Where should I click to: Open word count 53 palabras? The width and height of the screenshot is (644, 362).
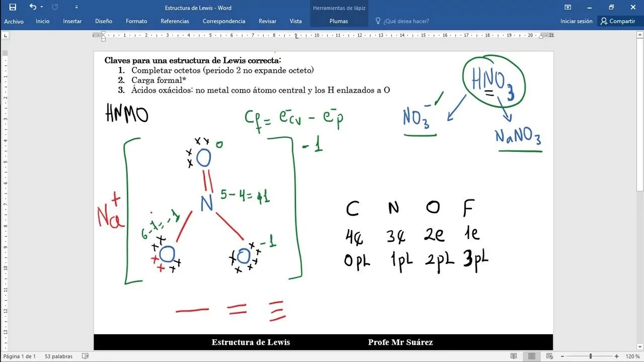[x=58, y=356]
